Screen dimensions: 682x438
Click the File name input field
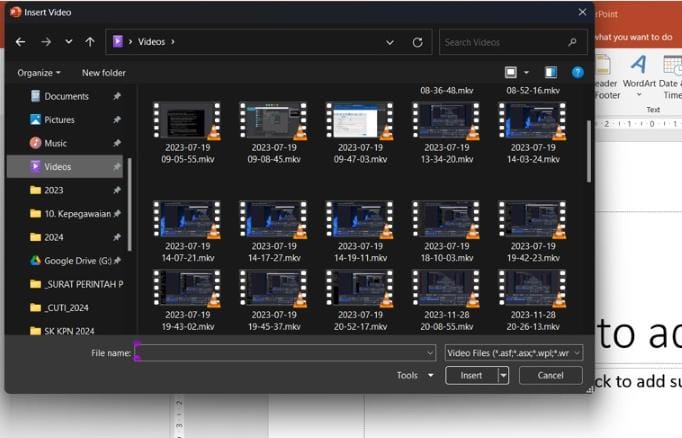click(285, 353)
